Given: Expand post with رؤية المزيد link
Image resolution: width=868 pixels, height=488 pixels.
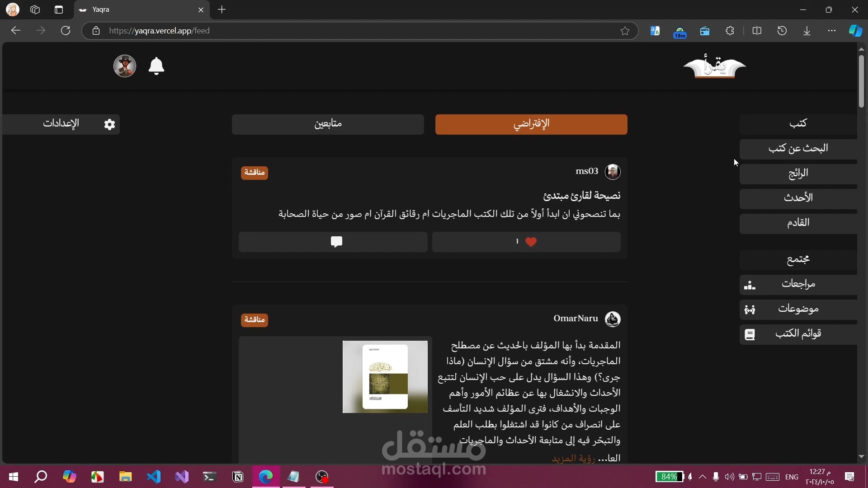Looking at the screenshot, I should point(573,458).
